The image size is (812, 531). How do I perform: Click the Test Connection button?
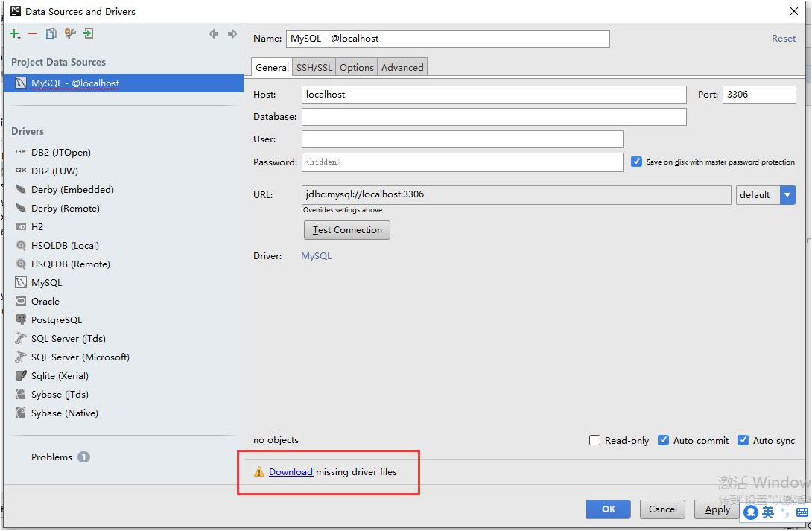click(x=347, y=230)
